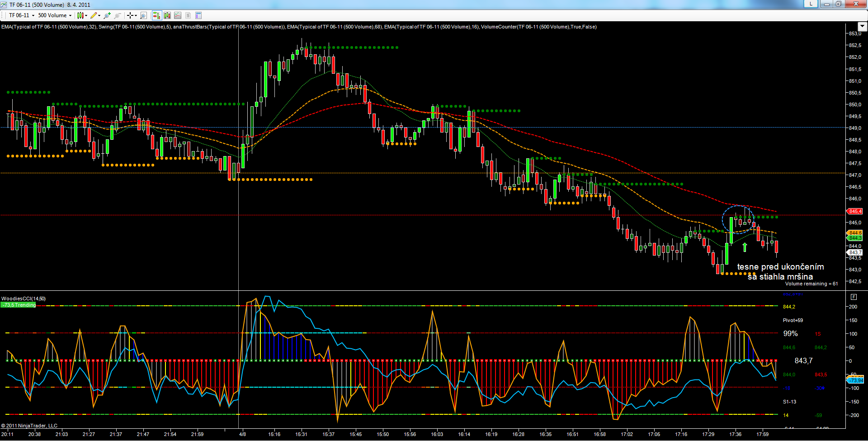868x441 pixels.
Task: Toggle the F button in CCI panel
Action: point(854,297)
